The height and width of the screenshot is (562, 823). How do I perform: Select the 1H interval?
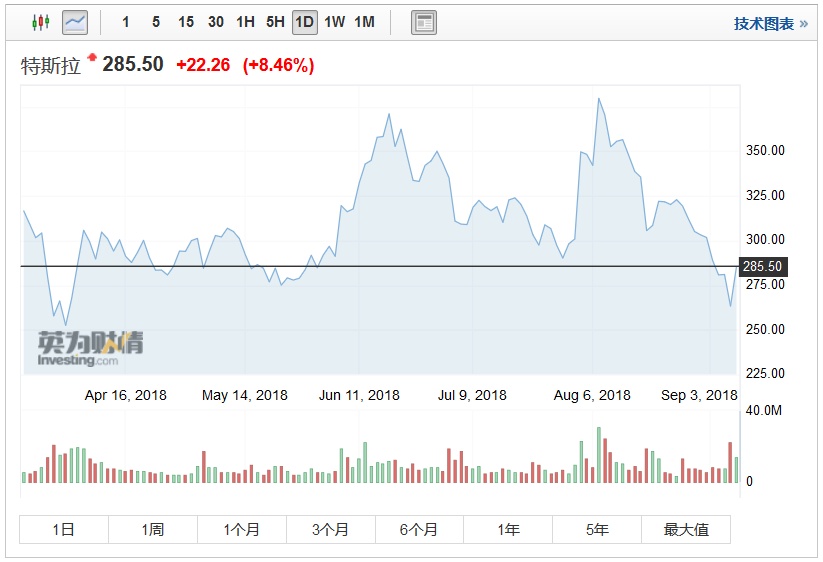(245, 22)
